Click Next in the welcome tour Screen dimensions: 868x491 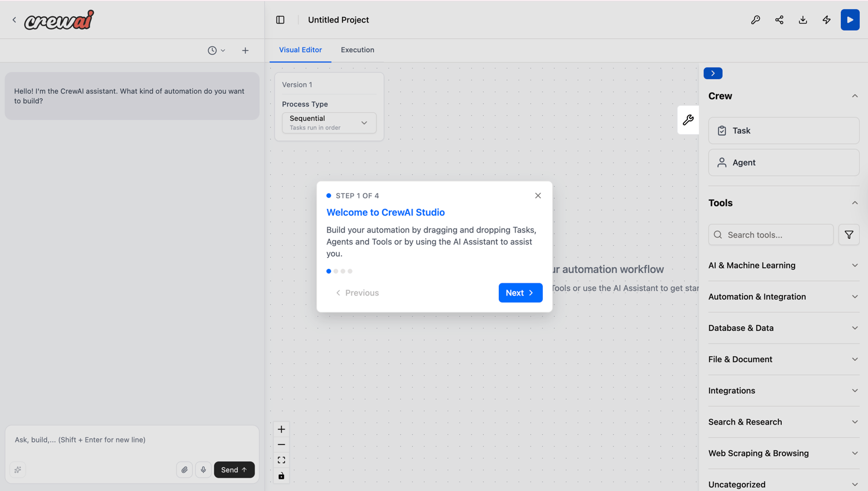click(520, 293)
